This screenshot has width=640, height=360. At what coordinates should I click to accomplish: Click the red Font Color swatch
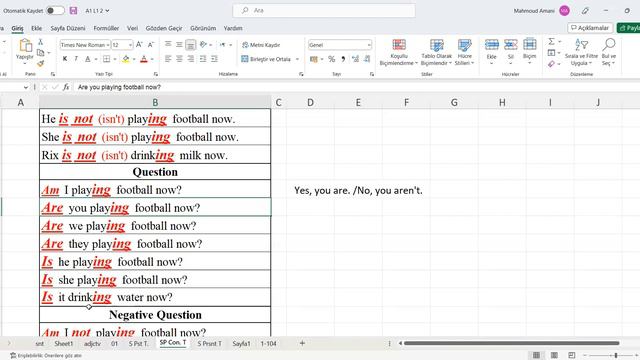point(144,60)
